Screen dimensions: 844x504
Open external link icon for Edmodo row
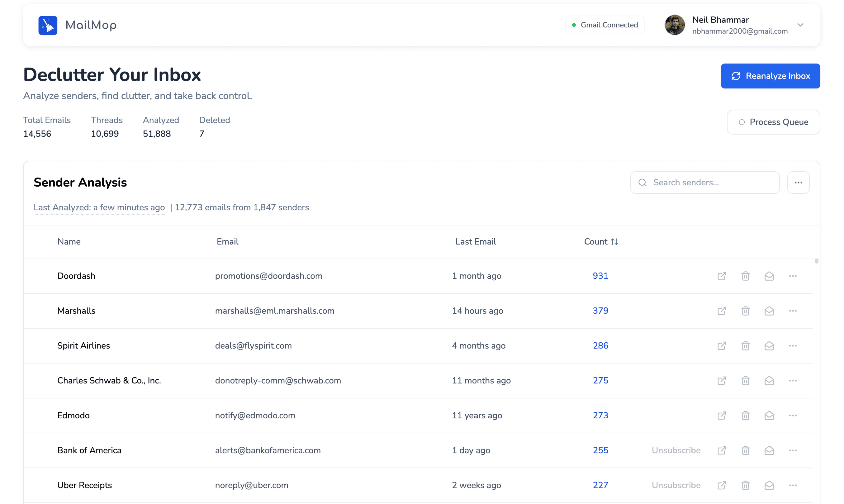pyautogui.click(x=722, y=415)
